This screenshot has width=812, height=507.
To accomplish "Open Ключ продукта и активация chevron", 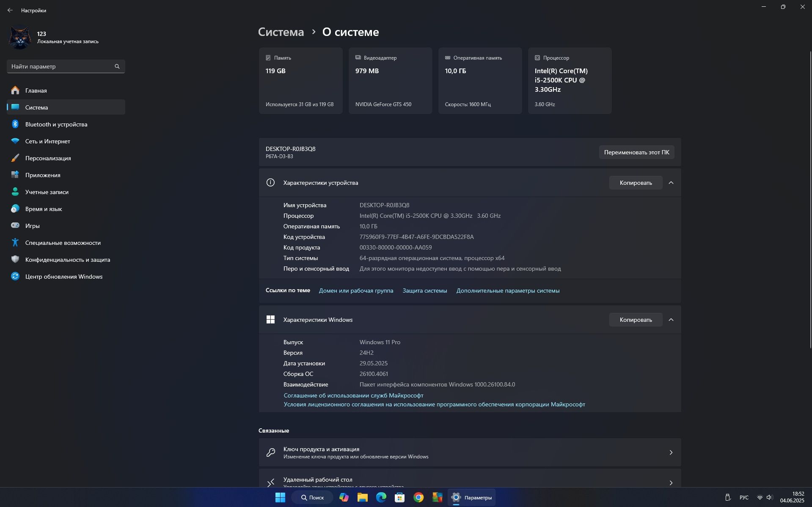I will (671, 452).
